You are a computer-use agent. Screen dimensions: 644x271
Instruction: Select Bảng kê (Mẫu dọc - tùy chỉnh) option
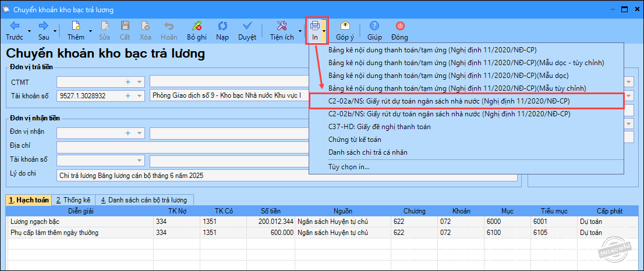click(466, 63)
